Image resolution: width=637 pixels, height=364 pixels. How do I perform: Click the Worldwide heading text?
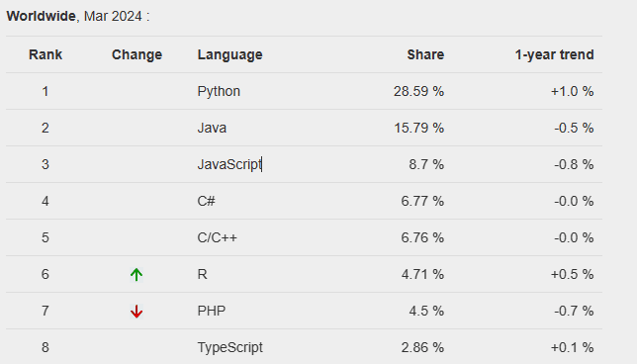[x=41, y=16]
